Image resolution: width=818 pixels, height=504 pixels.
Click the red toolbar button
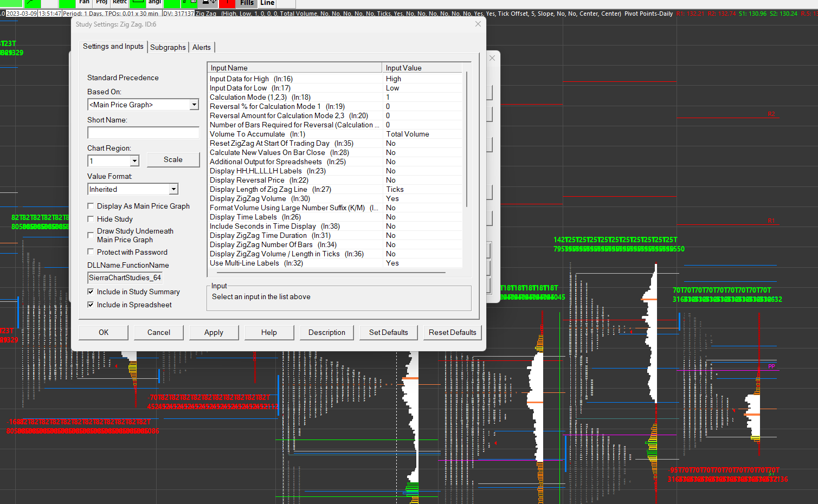227,3
